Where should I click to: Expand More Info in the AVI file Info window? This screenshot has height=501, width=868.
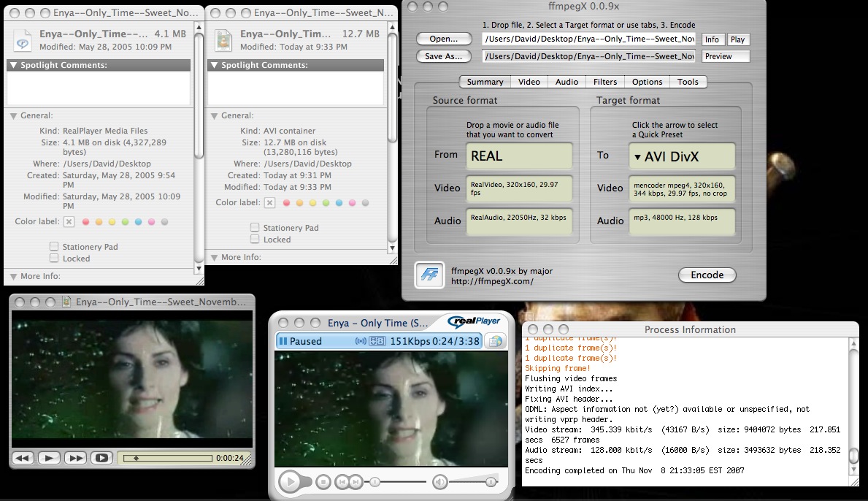[214, 257]
